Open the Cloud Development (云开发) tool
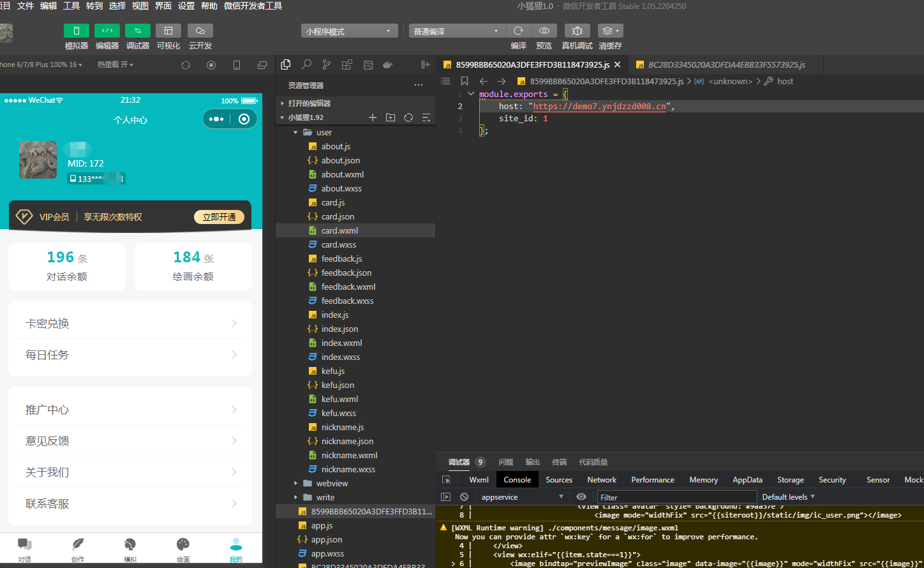Image resolution: width=924 pixels, height=568 pixels. pos(200,31)
